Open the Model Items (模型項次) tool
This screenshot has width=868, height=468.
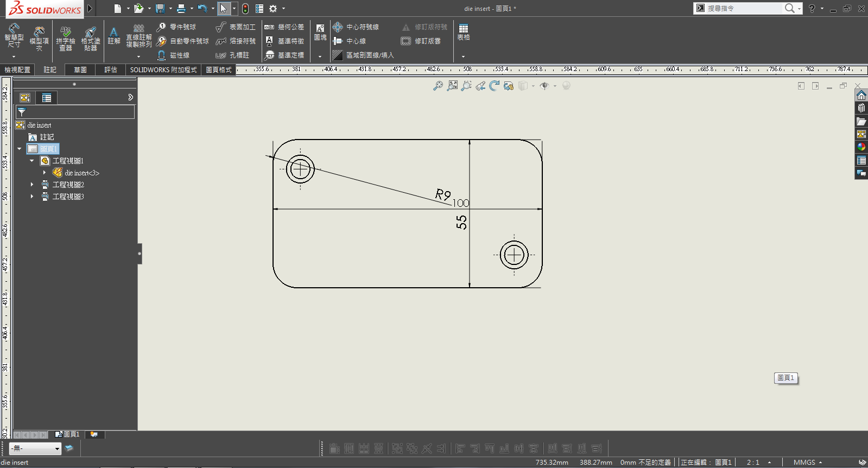point(39,37)
